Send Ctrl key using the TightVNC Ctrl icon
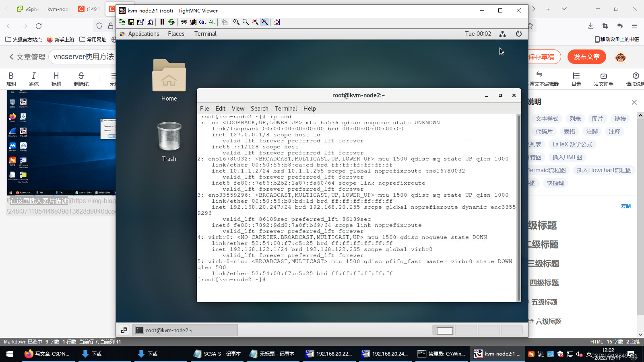The image size is (644, 362). 202,22
